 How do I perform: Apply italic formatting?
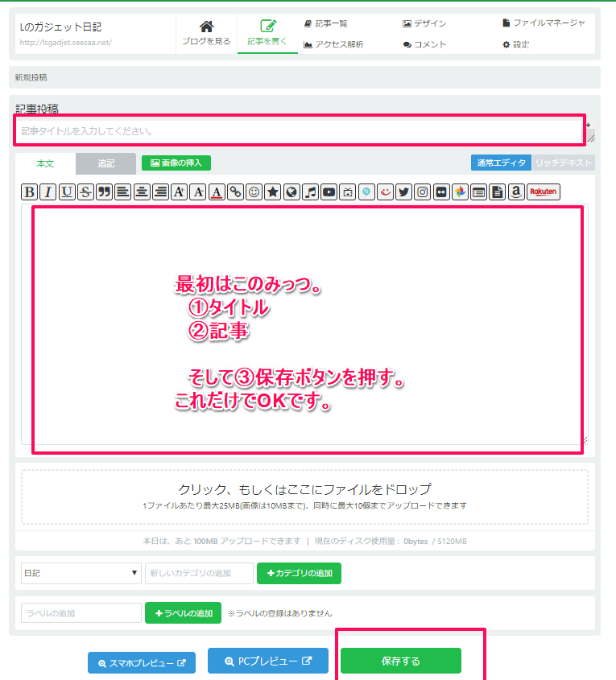pyautogui.click(x=48, y=192)
